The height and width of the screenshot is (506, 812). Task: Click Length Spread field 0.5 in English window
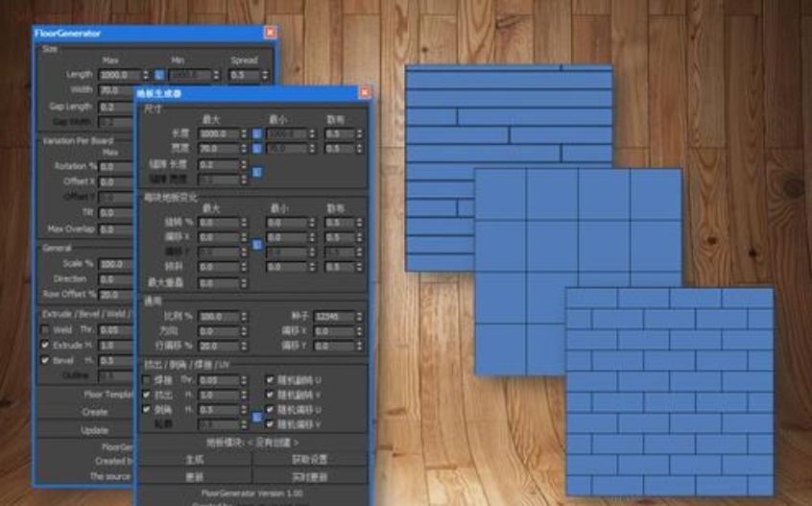coord(245,75)
